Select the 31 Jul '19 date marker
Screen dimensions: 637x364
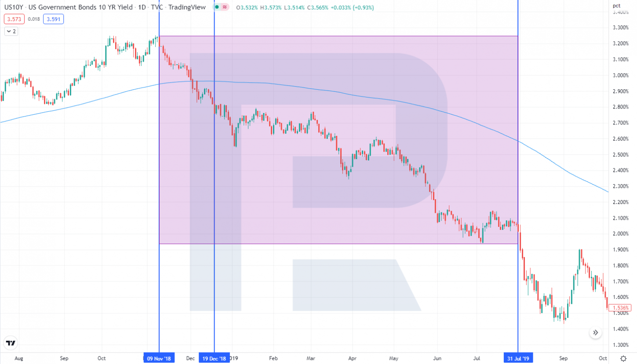point(518,358)
